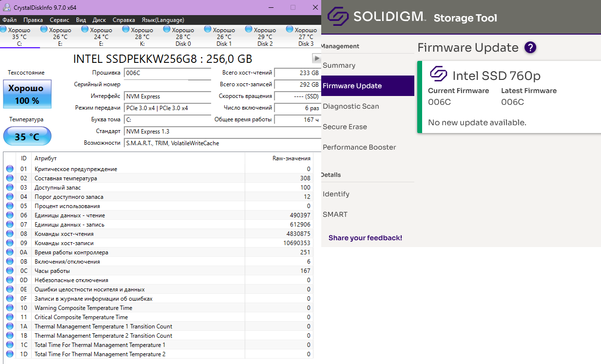Select the C: drive tab at 35 °C
The image size is (601, 364).
click(x=19, y=37)
